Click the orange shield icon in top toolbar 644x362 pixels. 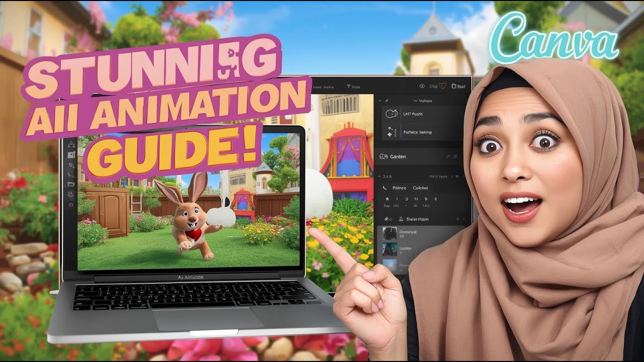[x=443, y=86]
